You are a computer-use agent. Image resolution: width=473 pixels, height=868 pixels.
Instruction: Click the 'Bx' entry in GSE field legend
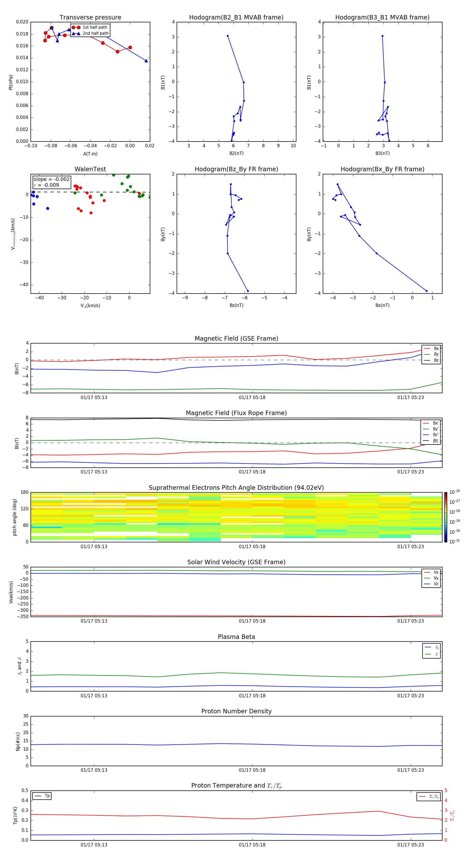(431, 349)
